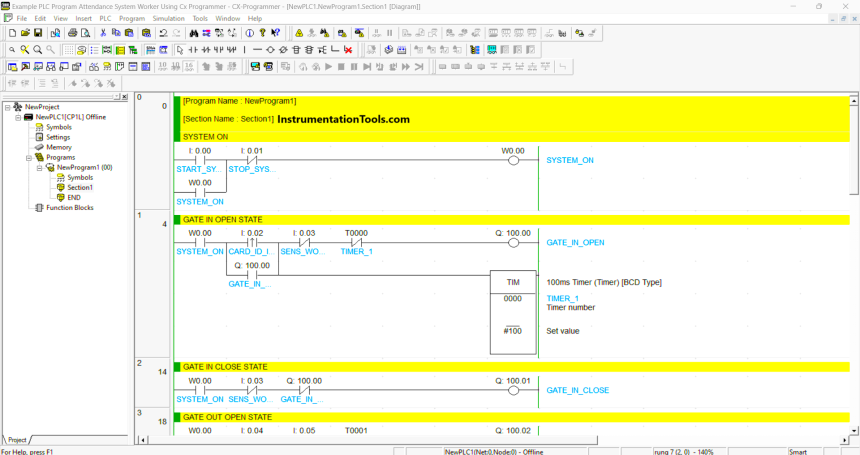Click the W0.00 SYSTEM_ON output coil
Screen dimensions: 860x455
tap(513, 161)
